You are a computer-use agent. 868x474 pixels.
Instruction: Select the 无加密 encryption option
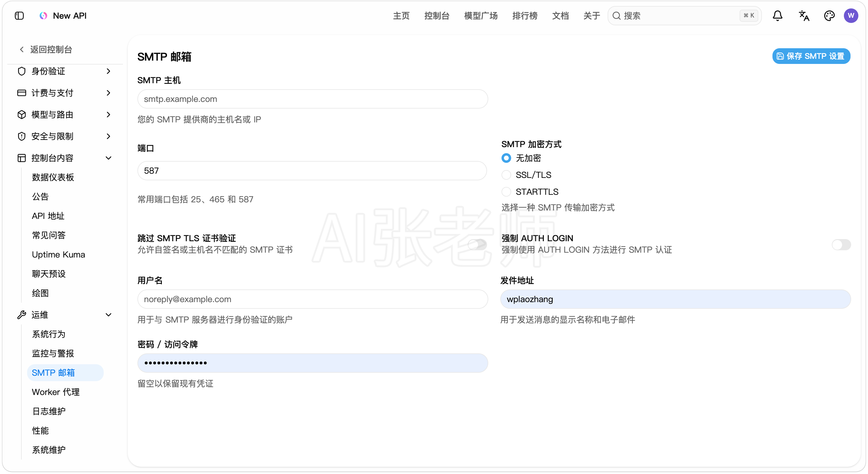point(506,158)
